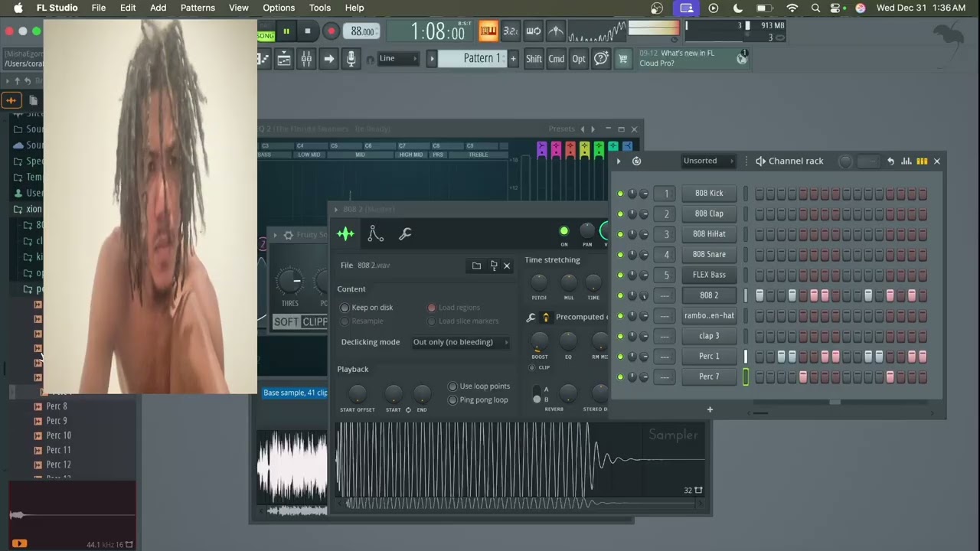The width and height of the screenshot is (980, 551).
Task: Click the Channel rack loop mode icon
Action: [636, 161]
